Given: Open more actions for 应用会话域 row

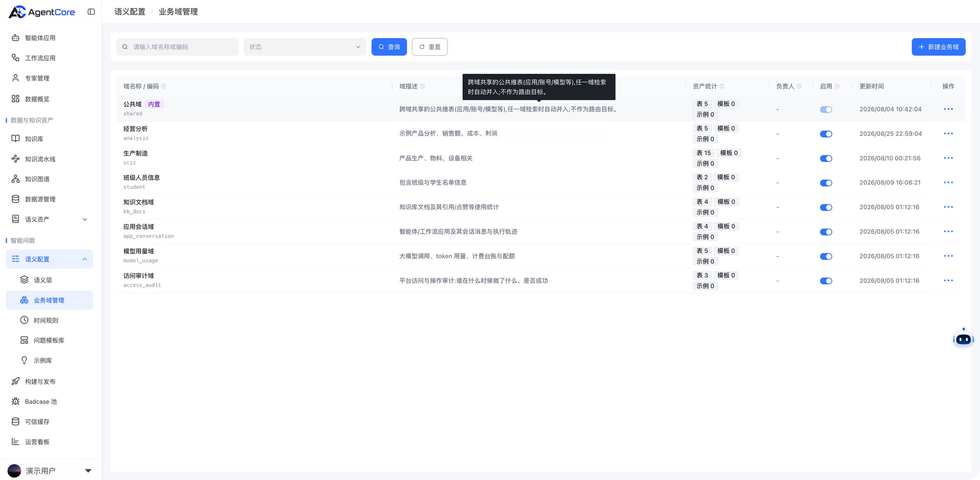Looking at the screenshot, I should click(x=948, y=232).
